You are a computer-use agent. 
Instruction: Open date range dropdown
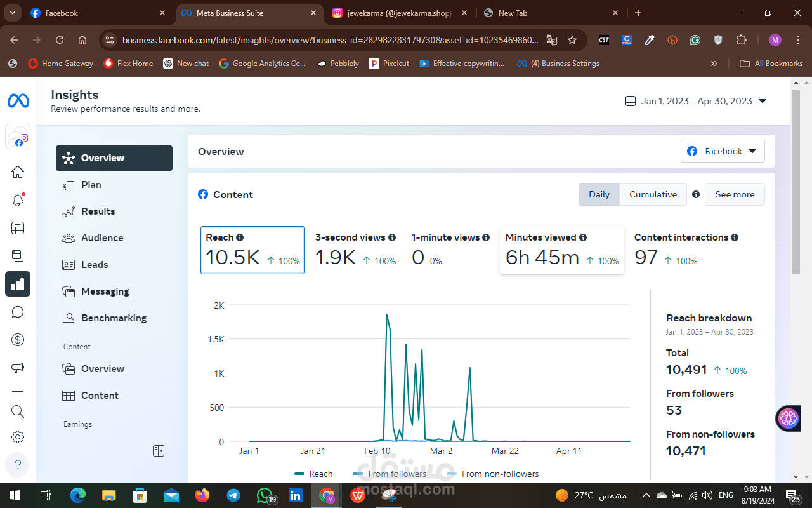coord(696,101)
